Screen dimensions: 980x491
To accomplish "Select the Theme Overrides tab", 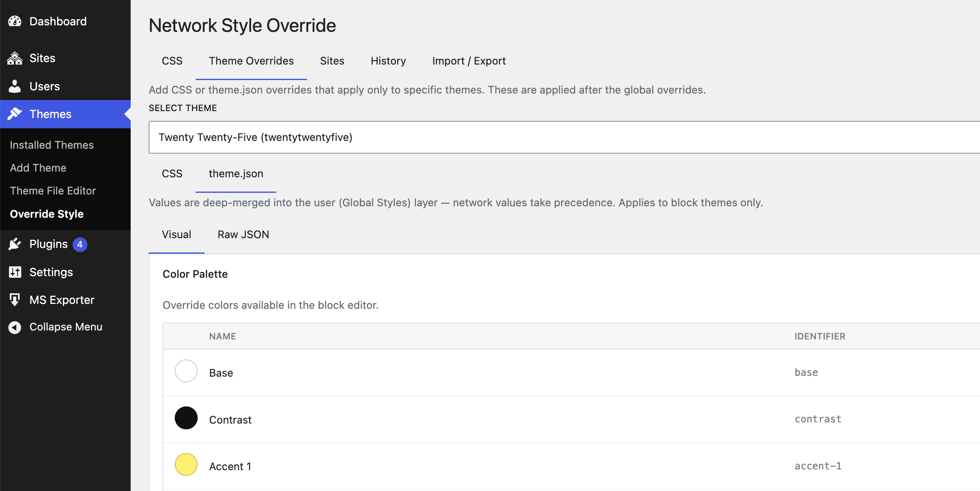I will coord(251,61).
